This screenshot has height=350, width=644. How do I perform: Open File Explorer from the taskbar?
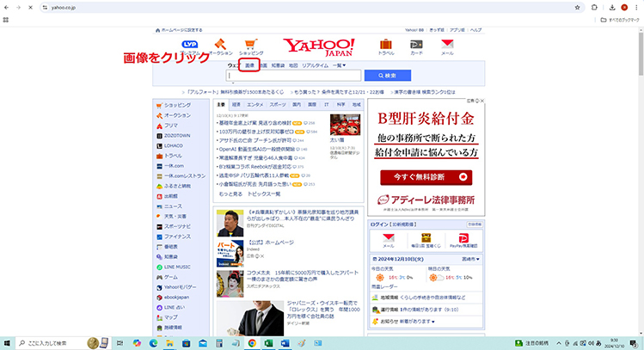coord(169,343)
